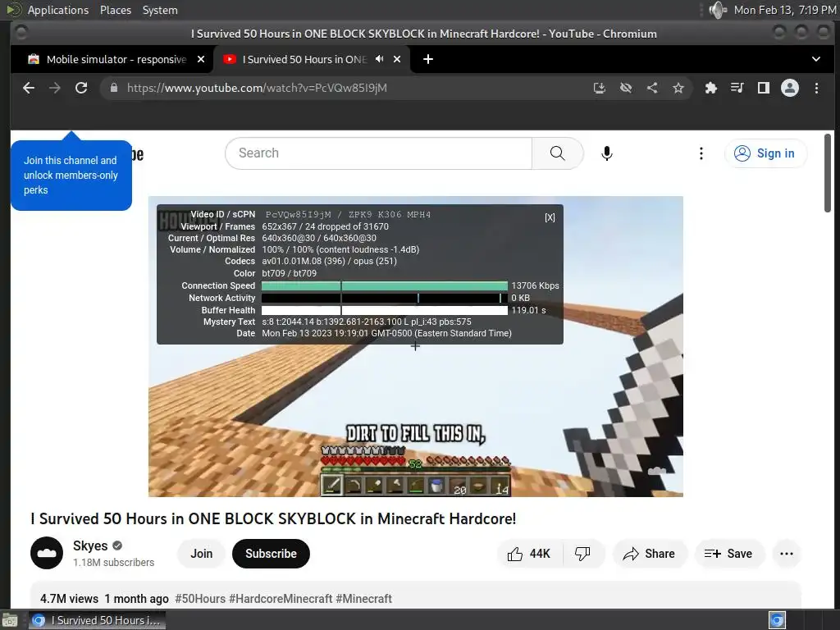The width and height of the screenshot is (840, 630).
Task: Click the Buffer Health 119.01 s value
Action: tap(528, 310)
